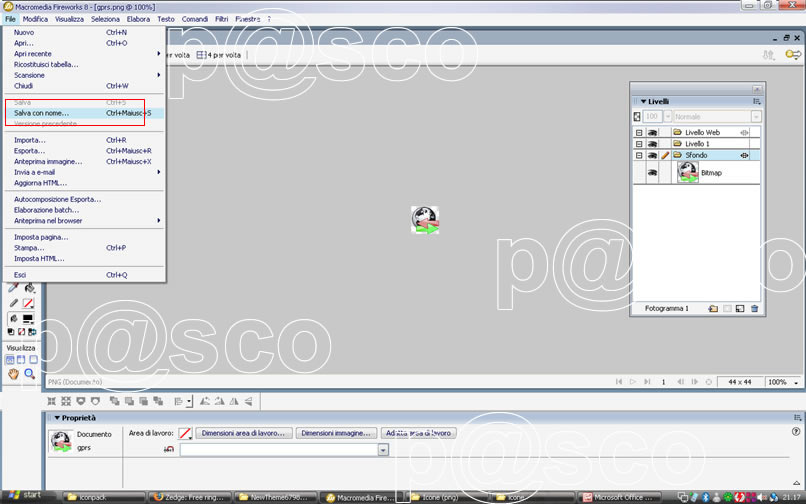
Task: Collapse the Proprietà panel
Action: (57, 418)
